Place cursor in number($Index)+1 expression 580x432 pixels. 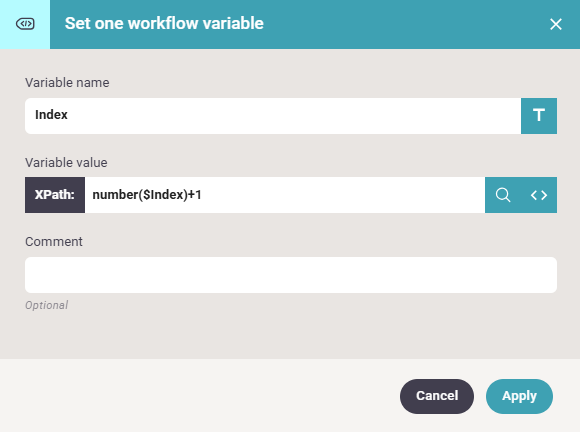click(147, 195)
